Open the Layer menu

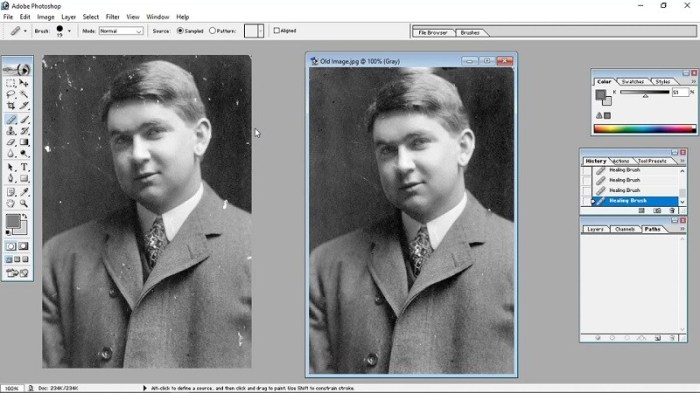[68, 17]
